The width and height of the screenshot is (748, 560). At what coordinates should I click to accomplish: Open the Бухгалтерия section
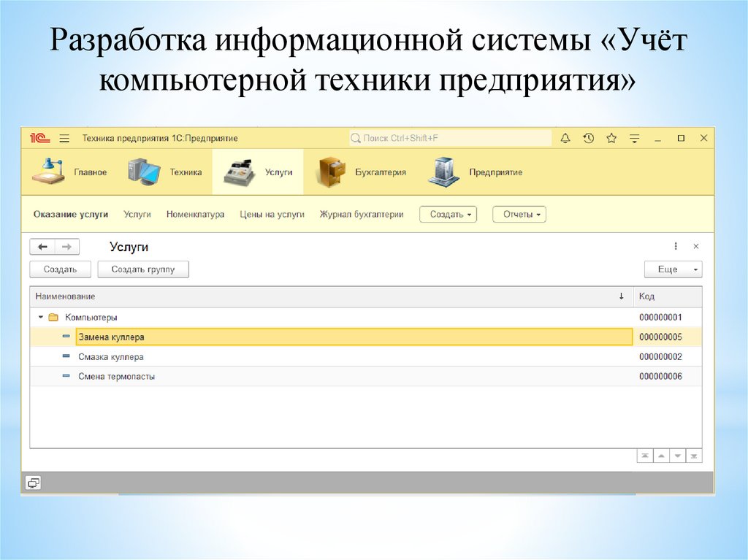[x=361, y=172]
